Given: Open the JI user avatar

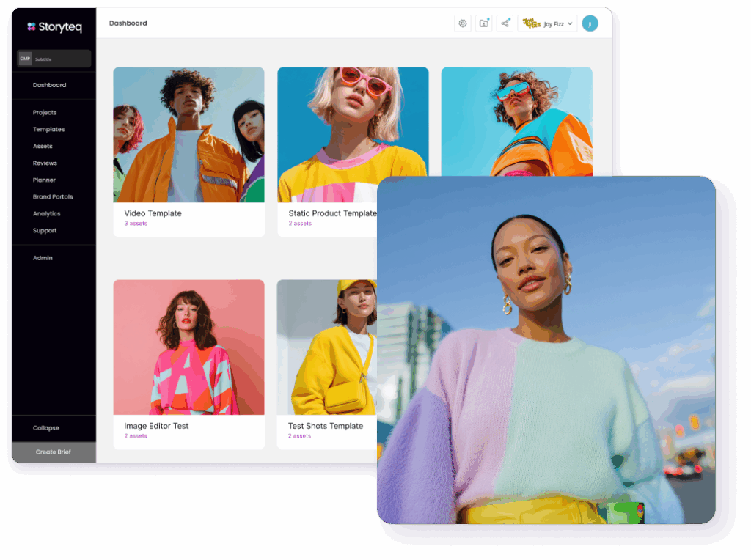Looking at the screenshot, I should coord(590,23).
